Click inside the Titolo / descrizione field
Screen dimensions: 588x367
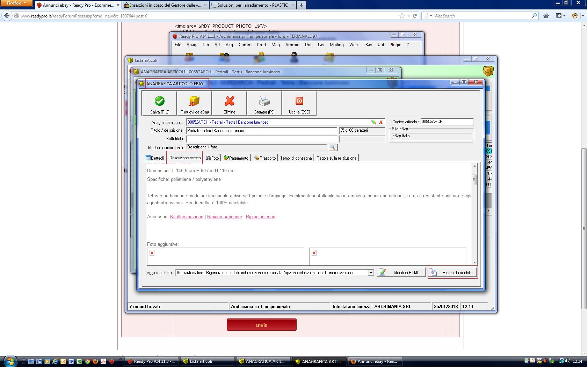click(x=262, y=131)
